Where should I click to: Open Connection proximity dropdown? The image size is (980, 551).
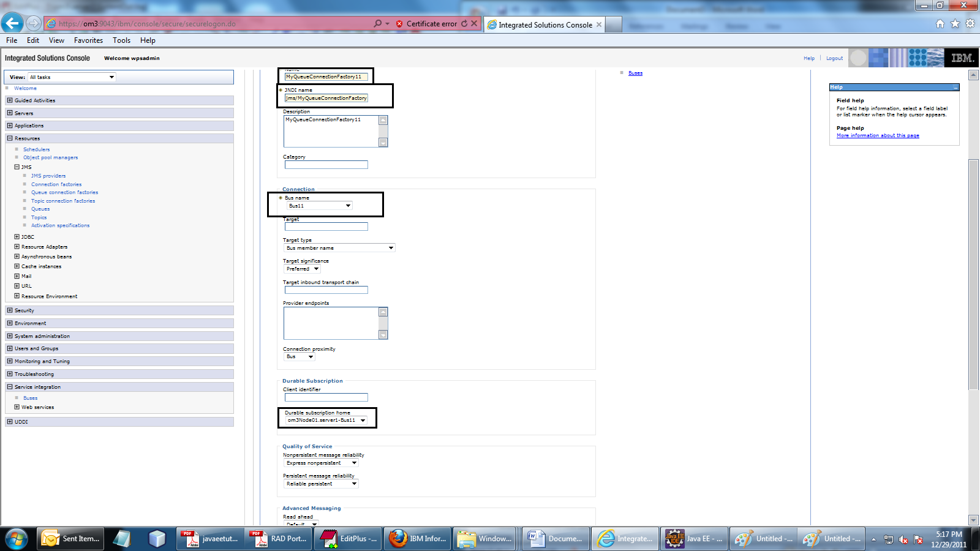[x=300, y=356]
